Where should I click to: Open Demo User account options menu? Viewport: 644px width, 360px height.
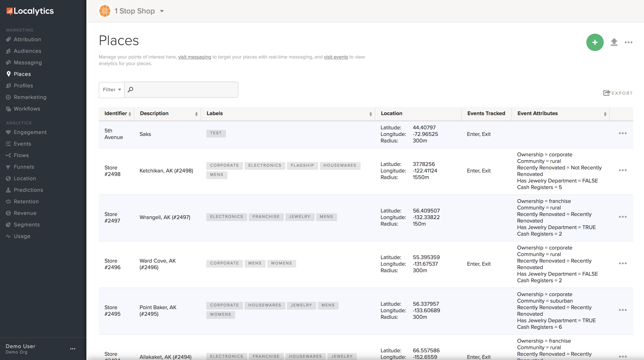coord(72,349)
